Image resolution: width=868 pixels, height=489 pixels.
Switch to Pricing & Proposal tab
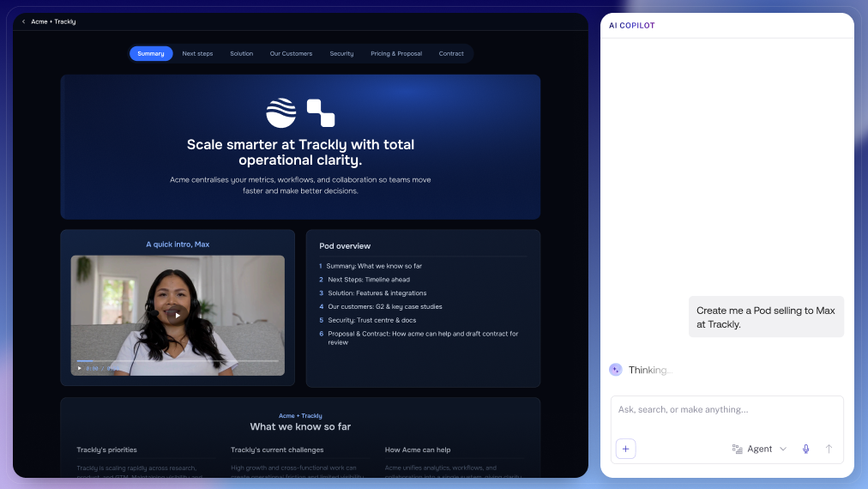coord(396,54)
